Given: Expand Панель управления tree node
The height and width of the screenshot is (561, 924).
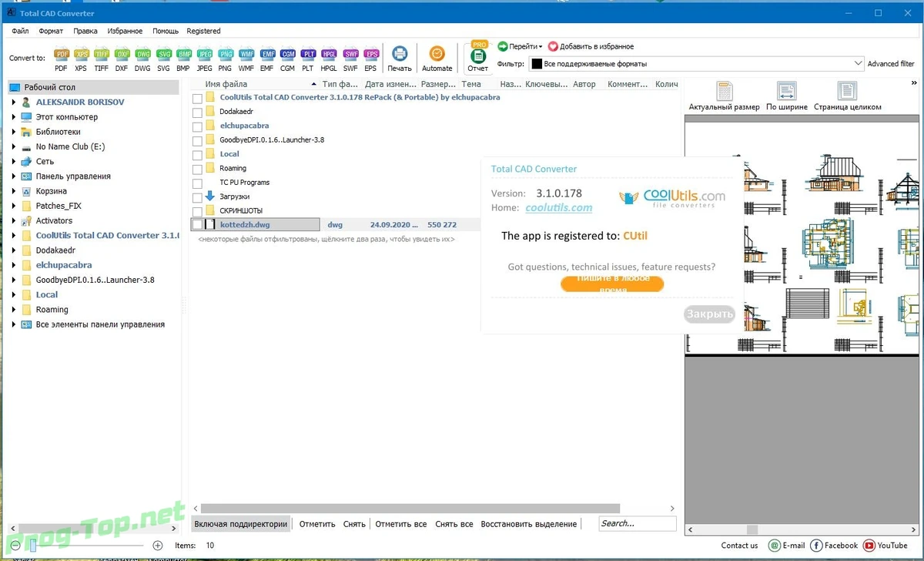Looking at the screenshot, I should coord(14,176).
